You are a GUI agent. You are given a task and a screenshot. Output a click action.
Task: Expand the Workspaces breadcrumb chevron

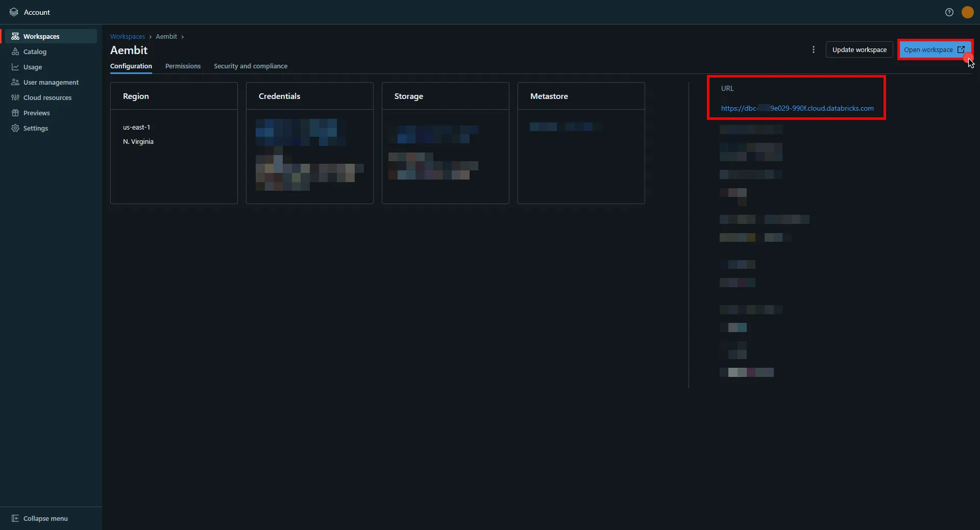(x=150, y=36)
